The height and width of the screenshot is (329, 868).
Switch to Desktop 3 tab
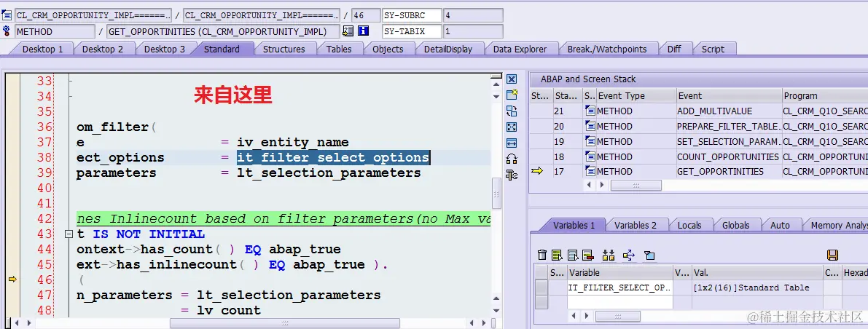(x=165, y=49)
